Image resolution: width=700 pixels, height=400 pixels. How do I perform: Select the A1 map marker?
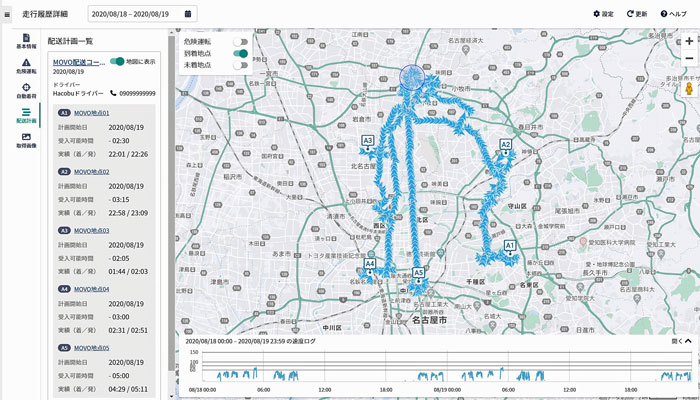[510, 248]
